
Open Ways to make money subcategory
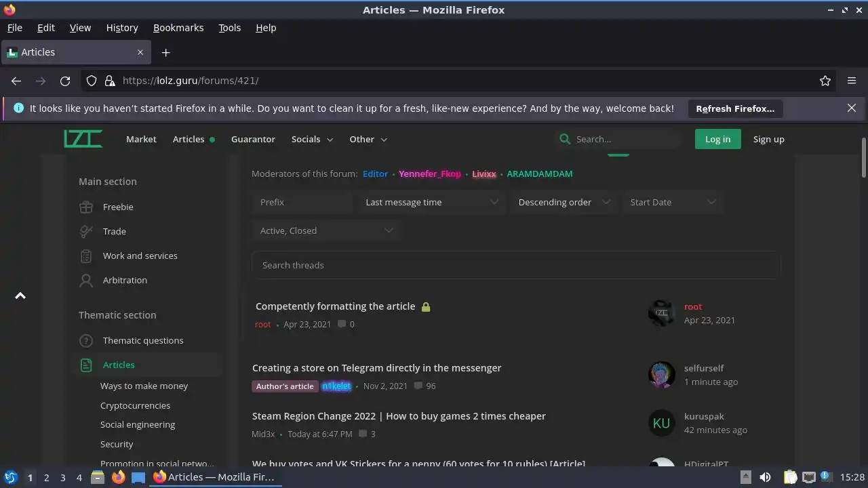144,386
